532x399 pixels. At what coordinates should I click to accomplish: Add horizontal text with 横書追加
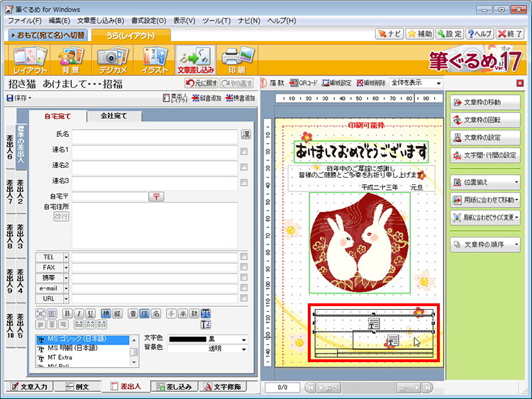[x=240, y=98]
